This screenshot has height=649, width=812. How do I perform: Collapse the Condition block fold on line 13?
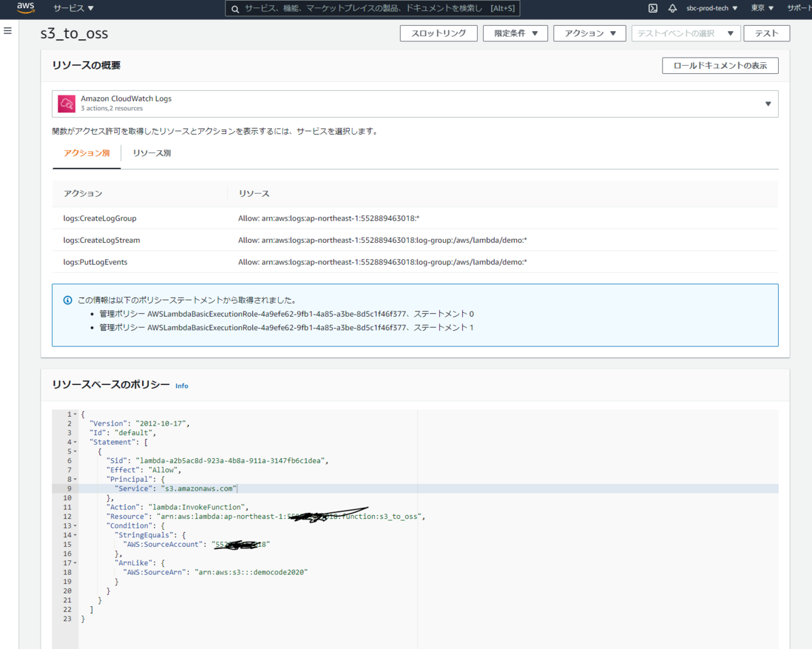[x=75, y=526]
